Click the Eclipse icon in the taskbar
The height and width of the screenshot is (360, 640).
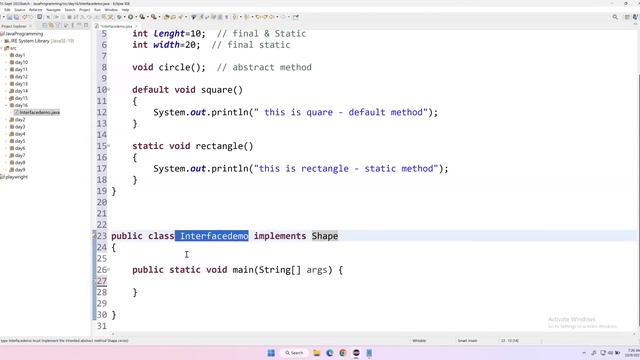point(356,353)
